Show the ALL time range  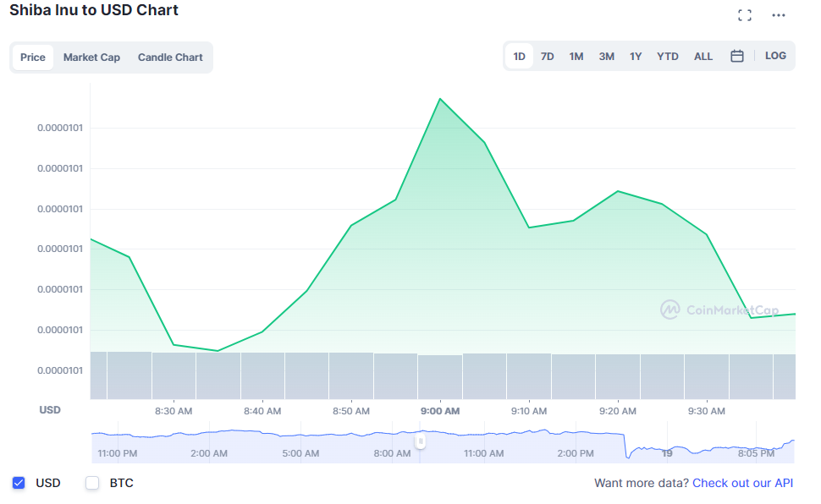pos(703,57)
